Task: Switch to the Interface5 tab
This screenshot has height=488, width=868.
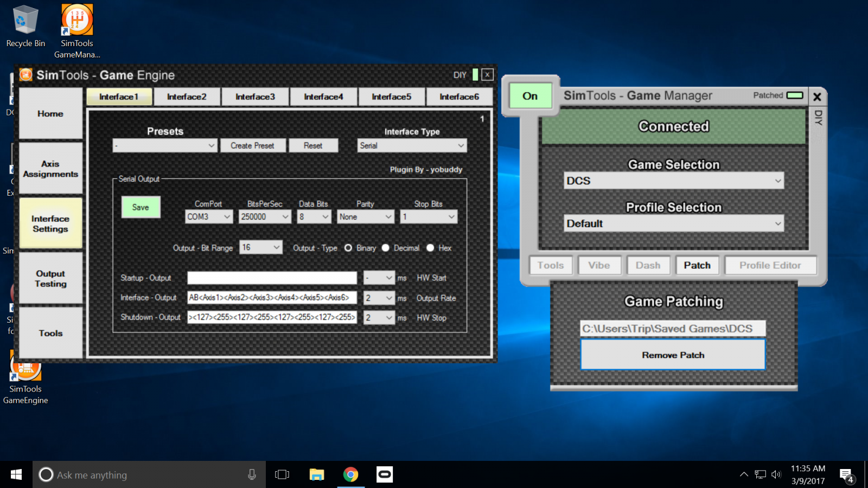Action: 391,97
